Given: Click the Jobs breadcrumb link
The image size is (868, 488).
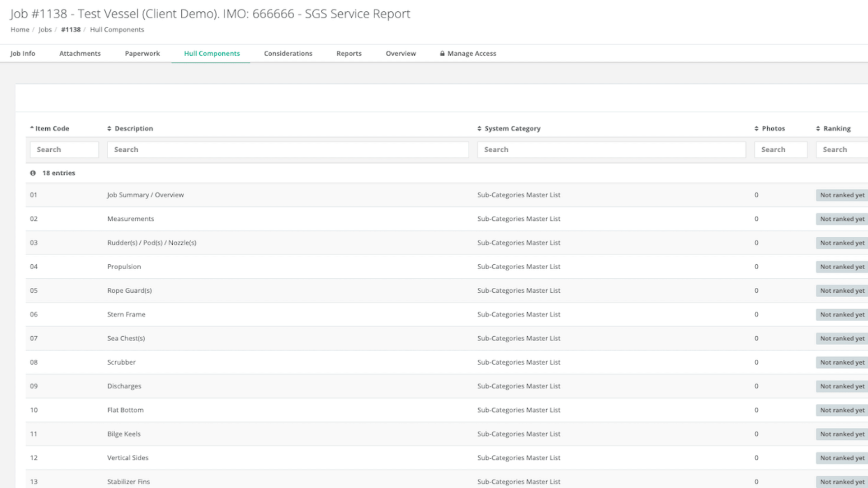Looking at the screenshot, I should 45,30.
